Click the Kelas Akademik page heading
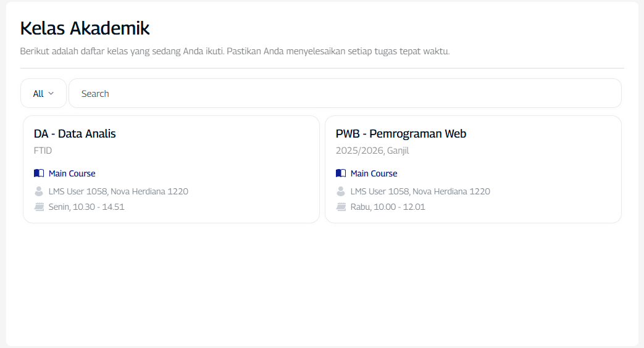 tap(85, 28)
